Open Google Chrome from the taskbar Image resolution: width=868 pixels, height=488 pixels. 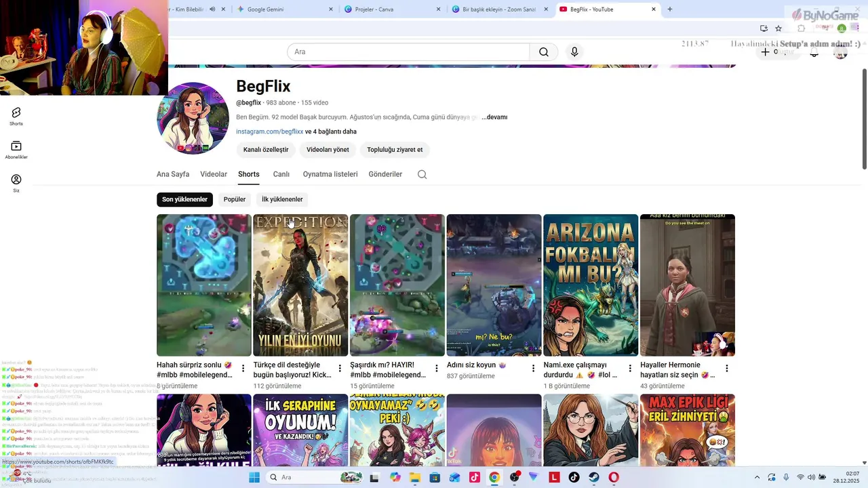click(494, 477)
